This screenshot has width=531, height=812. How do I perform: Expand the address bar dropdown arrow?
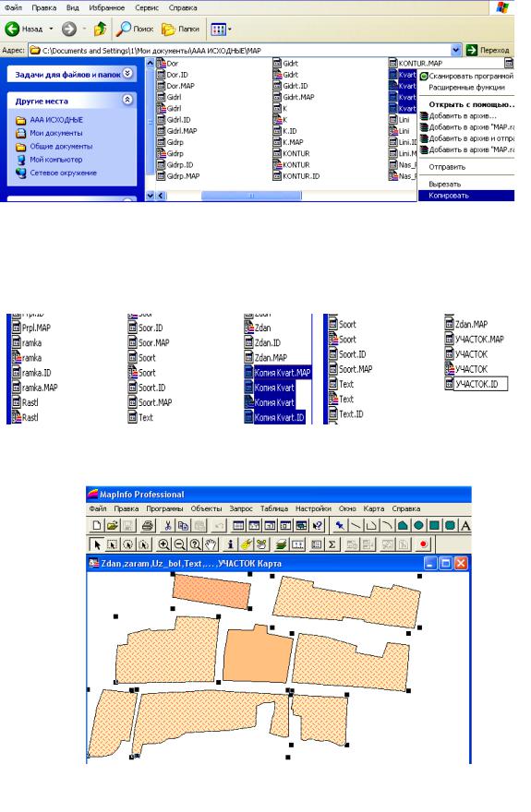(x=456, y=50)
